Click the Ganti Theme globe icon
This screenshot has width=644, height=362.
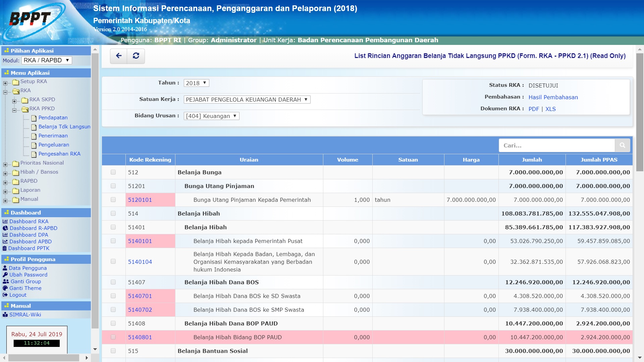[x=5, y=288]
